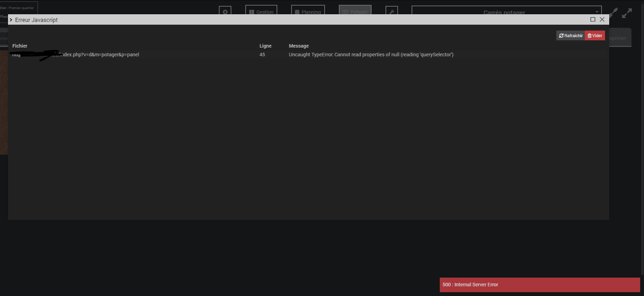This screenshot has height=296, width=644.
Task: Switch to the Potager tab
Action: [355, 10]
